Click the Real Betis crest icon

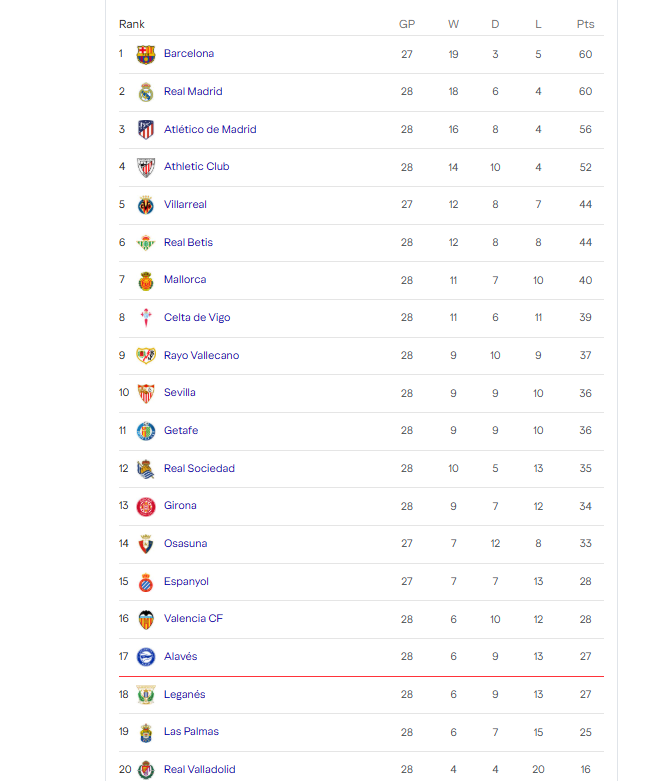(x=146, y=243)
